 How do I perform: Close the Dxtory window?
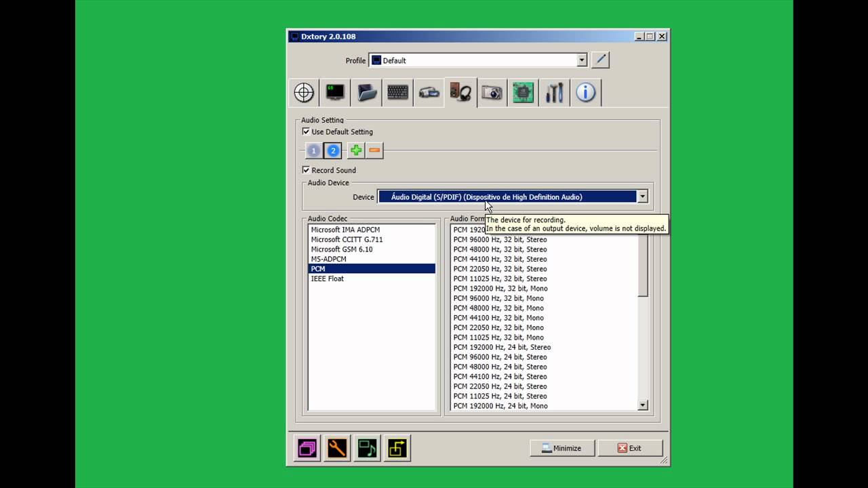pyautogui.click(x=662, y=37)
